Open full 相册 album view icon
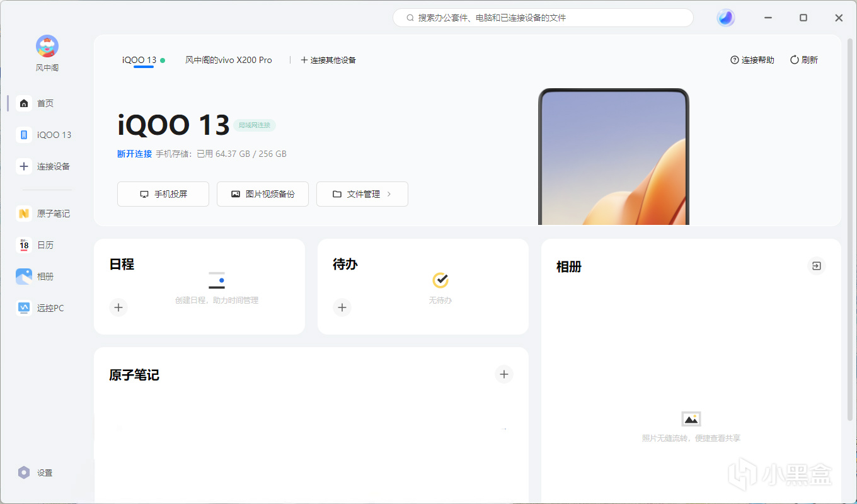857x504 pixels. pyautogui.click(x=817, y=266)
